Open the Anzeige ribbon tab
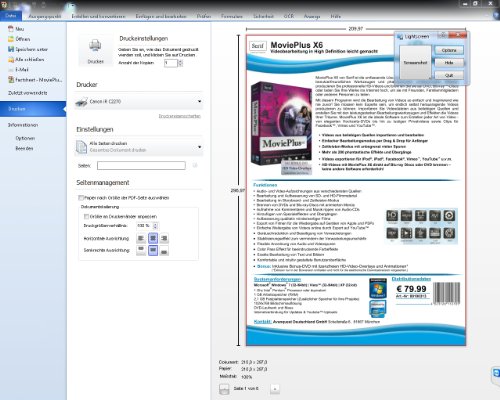 click(x=312, y=16)
